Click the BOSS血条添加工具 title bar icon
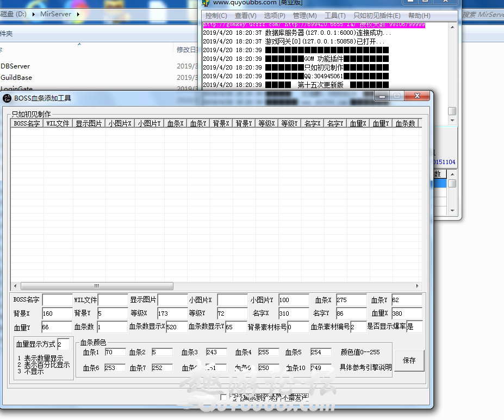 pos(7,98)
